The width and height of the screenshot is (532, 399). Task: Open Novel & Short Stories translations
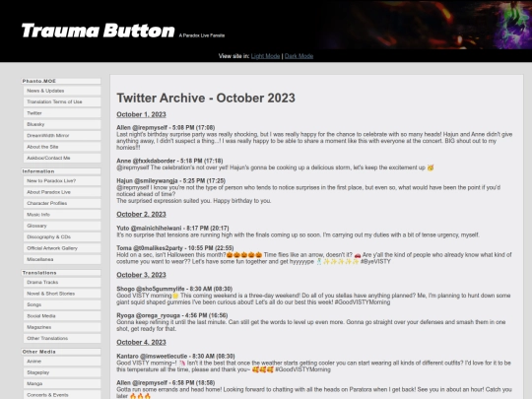62,294
